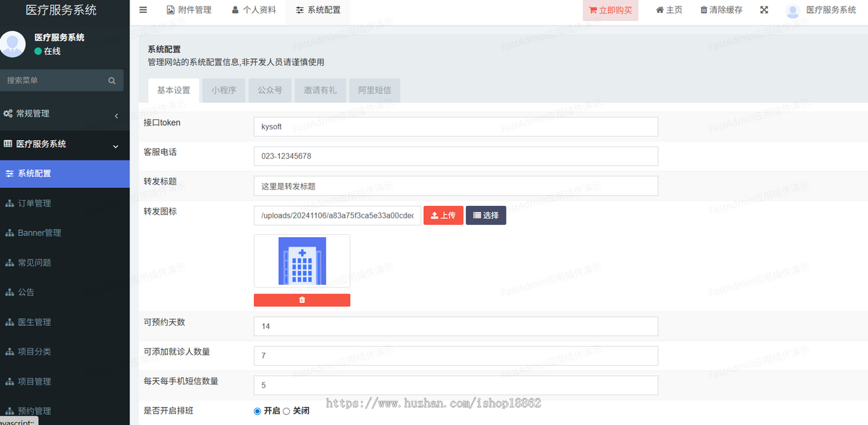The image size is (868, 425).
Task: Click the fullscreen expand icon
Action: 765,10
